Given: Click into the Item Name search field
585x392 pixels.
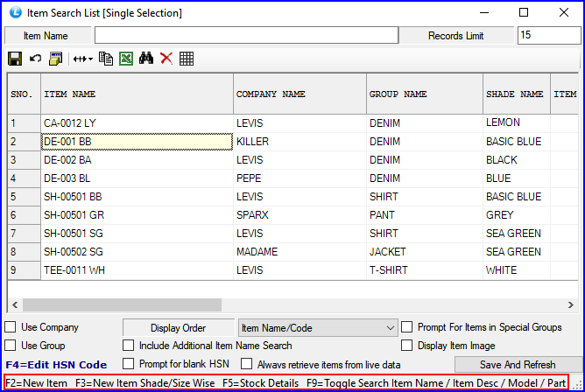Looking at the screenshot, I should pyautogui.click(x=246, y=35).
